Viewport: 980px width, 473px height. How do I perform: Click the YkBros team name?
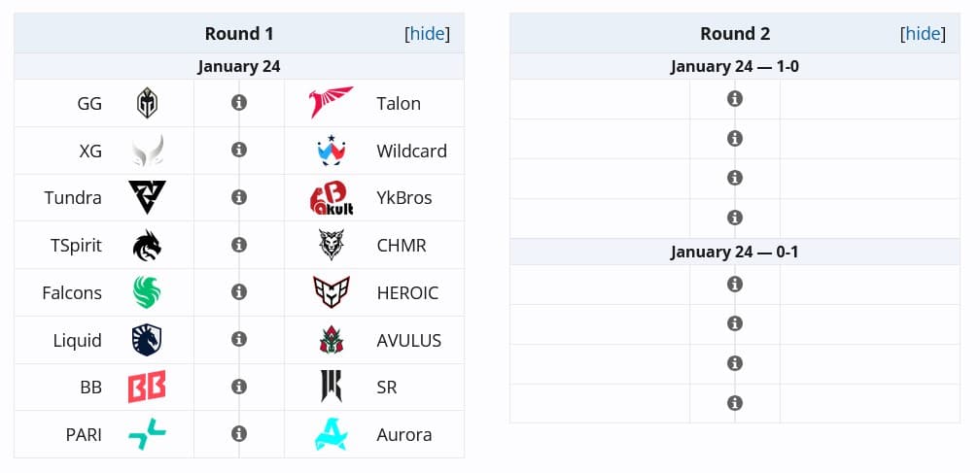coord(404,198)
